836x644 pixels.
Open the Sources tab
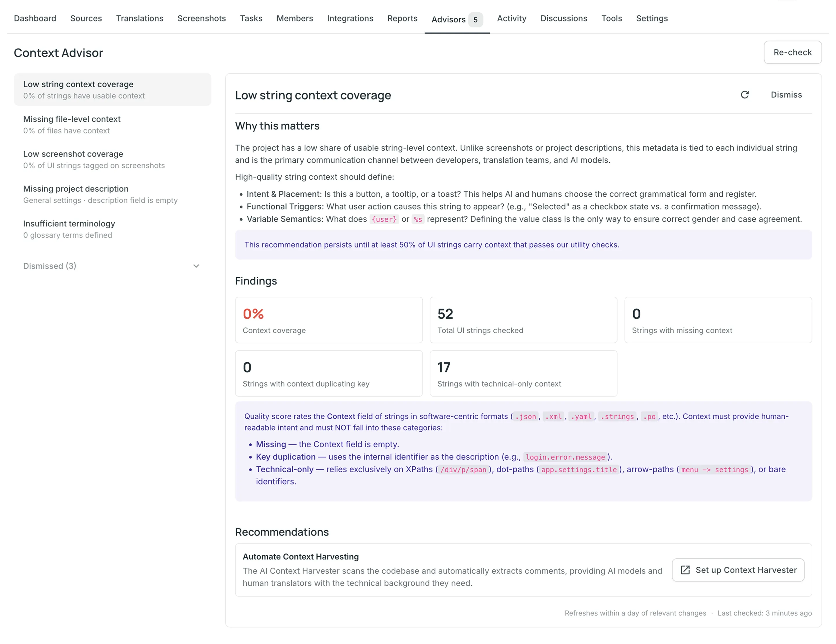[x=86, y=18]
